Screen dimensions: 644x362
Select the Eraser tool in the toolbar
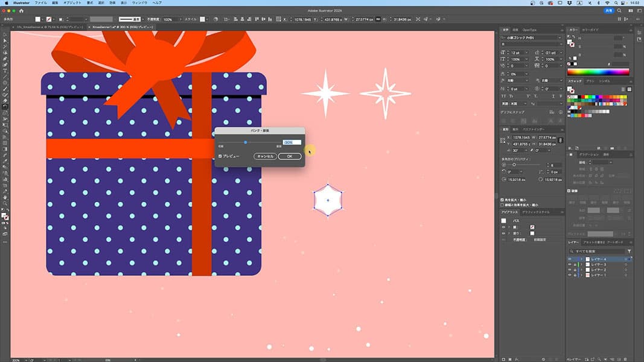pyautogui.click(x=5, y=100)
